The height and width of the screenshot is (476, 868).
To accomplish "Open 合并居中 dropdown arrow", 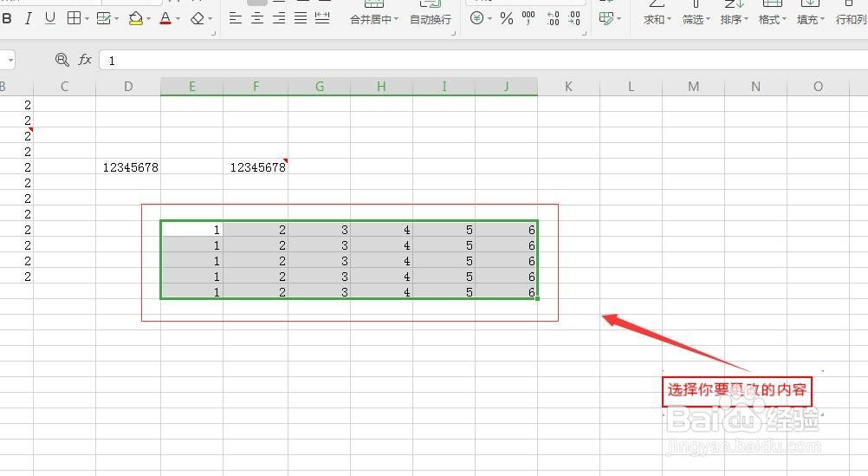I will [396, 19].
